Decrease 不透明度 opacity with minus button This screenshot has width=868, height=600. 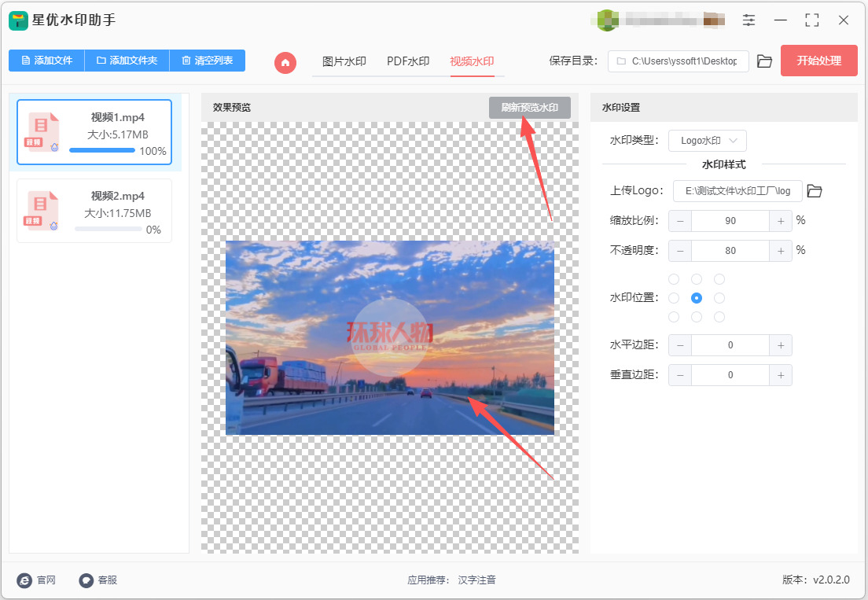680,251
